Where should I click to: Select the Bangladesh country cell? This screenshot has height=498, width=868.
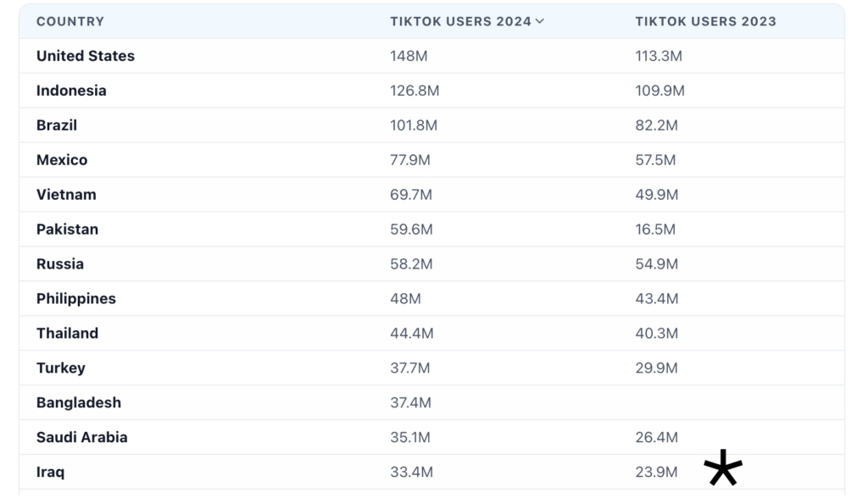[x=79, y=403]
